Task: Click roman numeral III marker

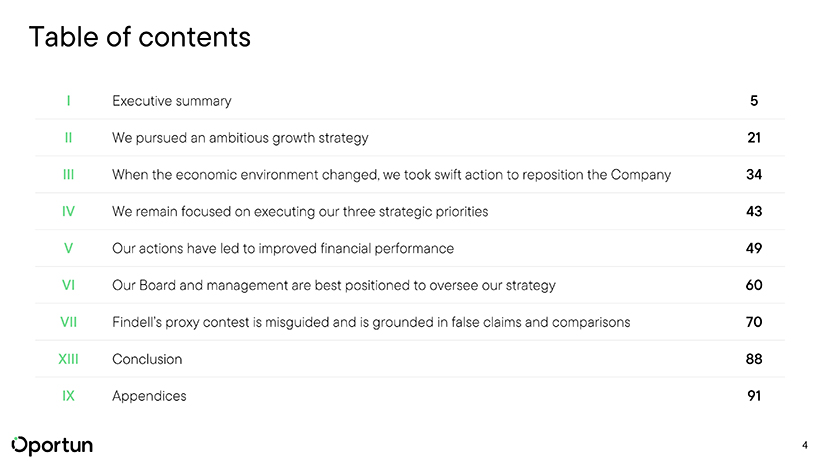Action: [x=68, y=175]
